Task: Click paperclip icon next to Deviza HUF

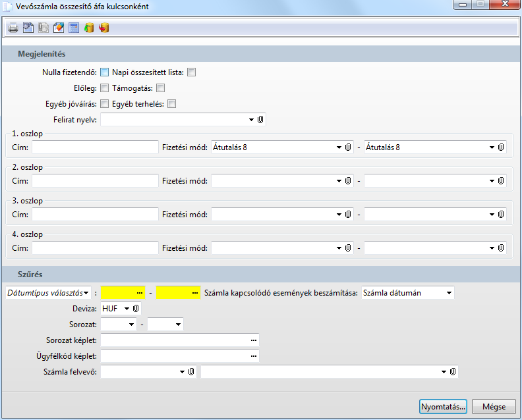Action: [136, 309]
